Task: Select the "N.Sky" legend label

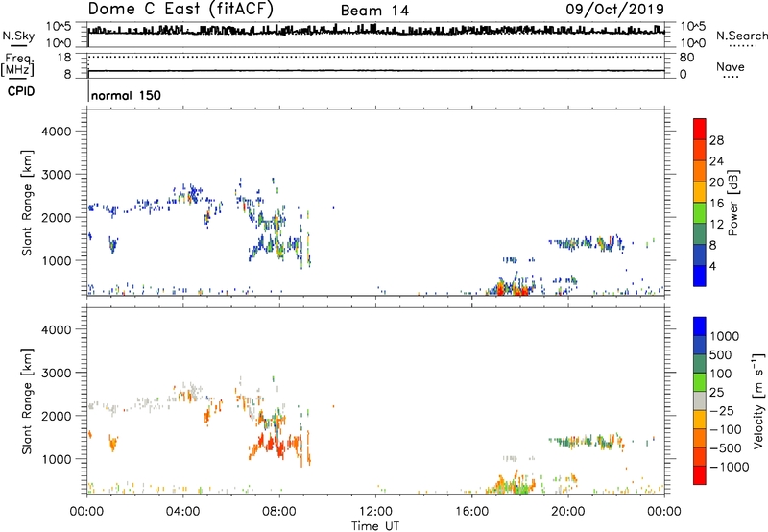Action: [x=18, y=36]
